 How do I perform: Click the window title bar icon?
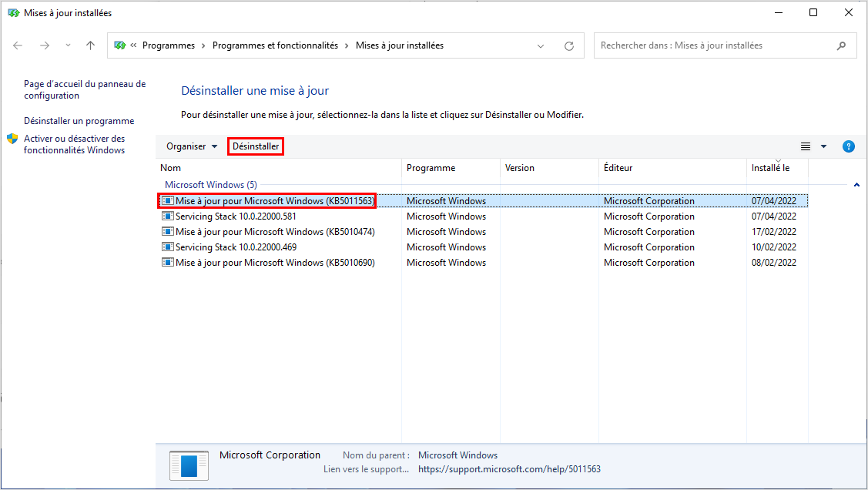[13, 13]
